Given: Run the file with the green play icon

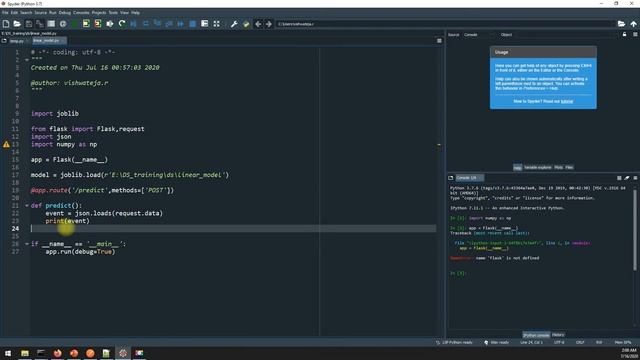Looking at the screenshot, I should click(x=74, y=24).
